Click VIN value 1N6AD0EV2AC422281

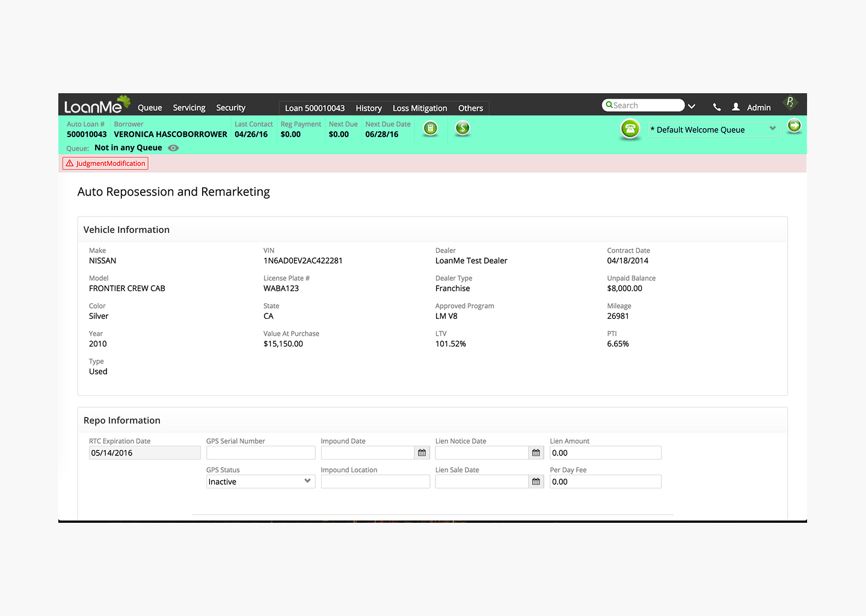[x=303, y=260]
